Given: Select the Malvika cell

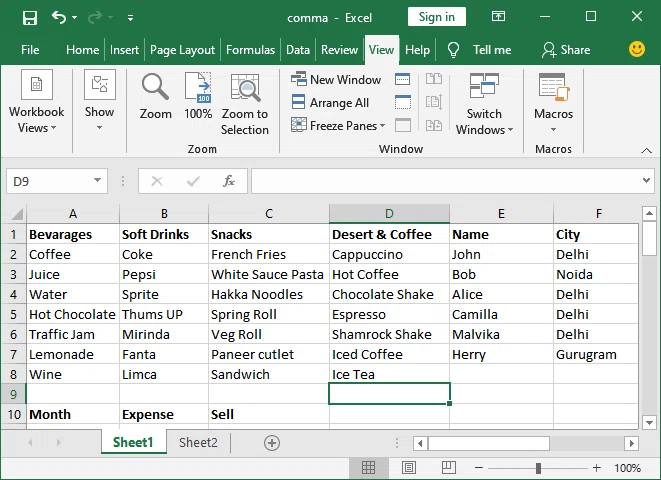Looking at the screenshot, I should tap(501, 334).
